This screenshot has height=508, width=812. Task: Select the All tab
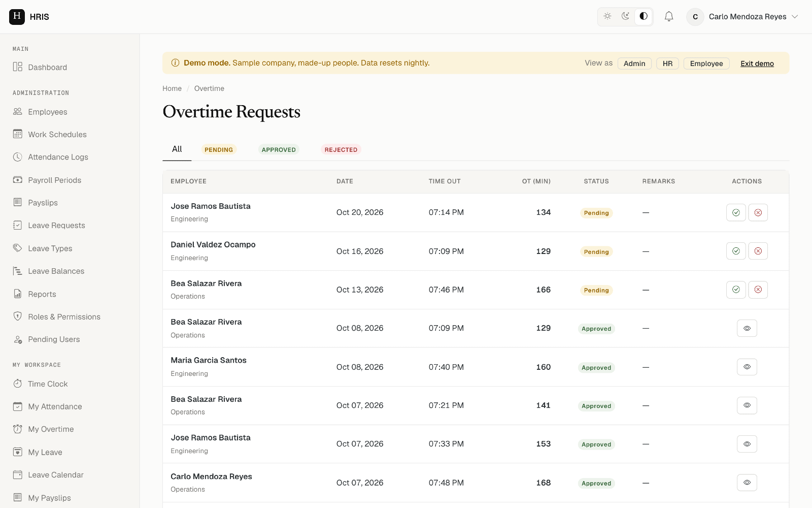coord(177,149)
